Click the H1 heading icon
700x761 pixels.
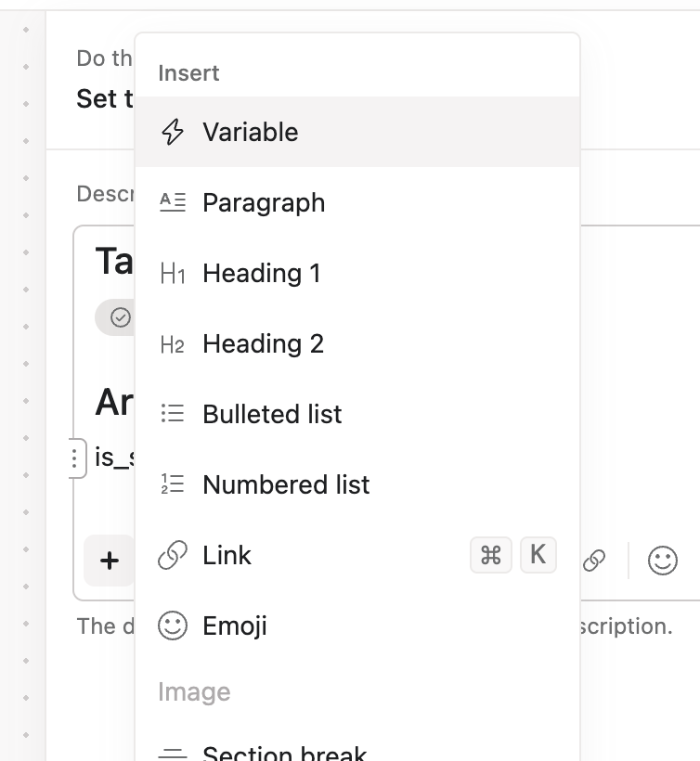click(x=173, y=274)
